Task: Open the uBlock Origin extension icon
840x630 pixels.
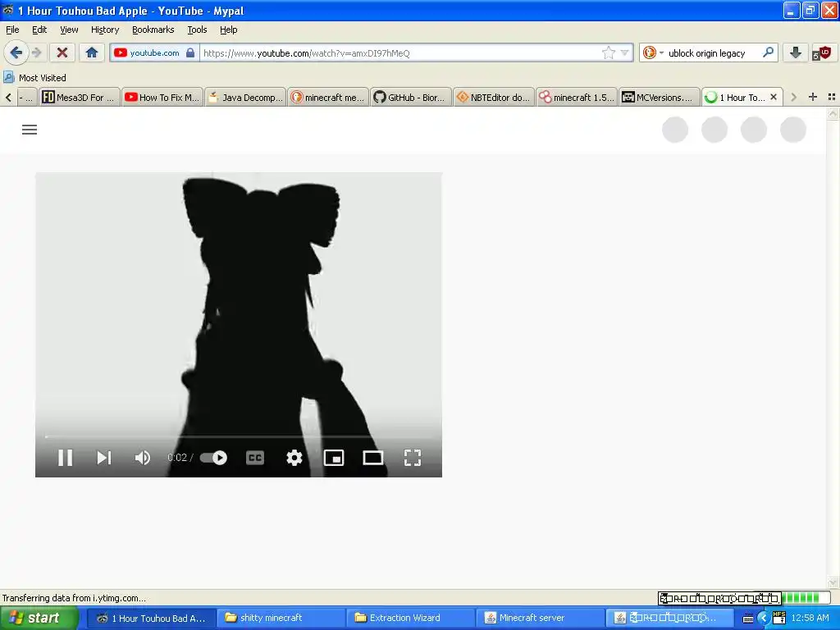Action: click(x=821, y=52)
